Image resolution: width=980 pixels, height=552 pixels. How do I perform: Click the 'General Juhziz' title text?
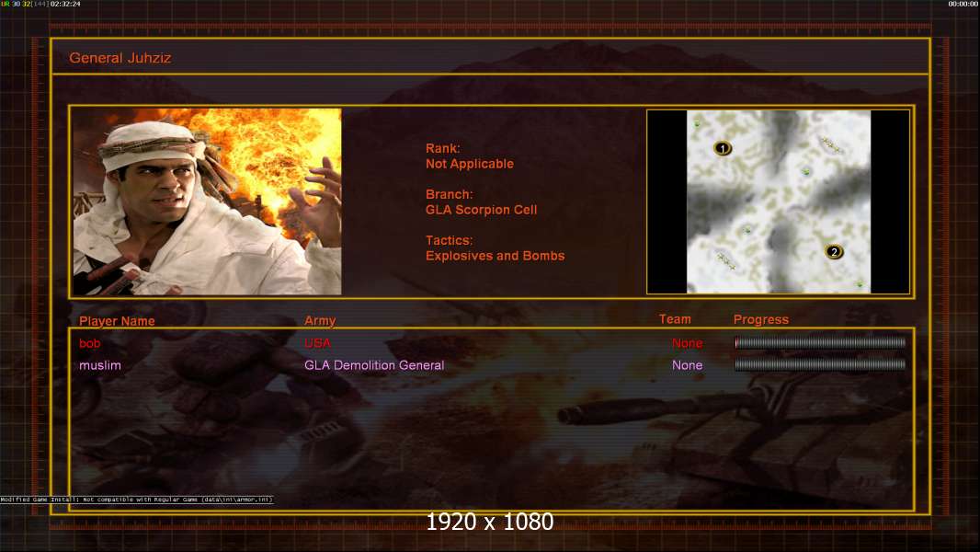tap(120, 58)
